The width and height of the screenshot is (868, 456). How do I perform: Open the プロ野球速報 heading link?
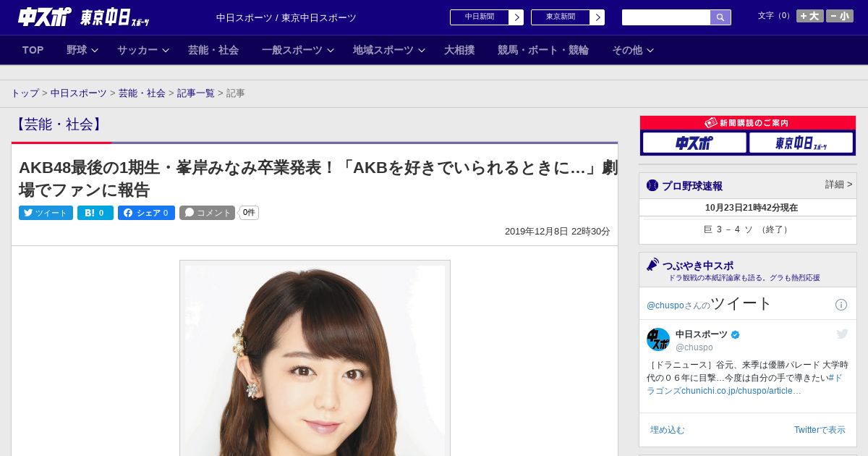(x=692, y=185)
